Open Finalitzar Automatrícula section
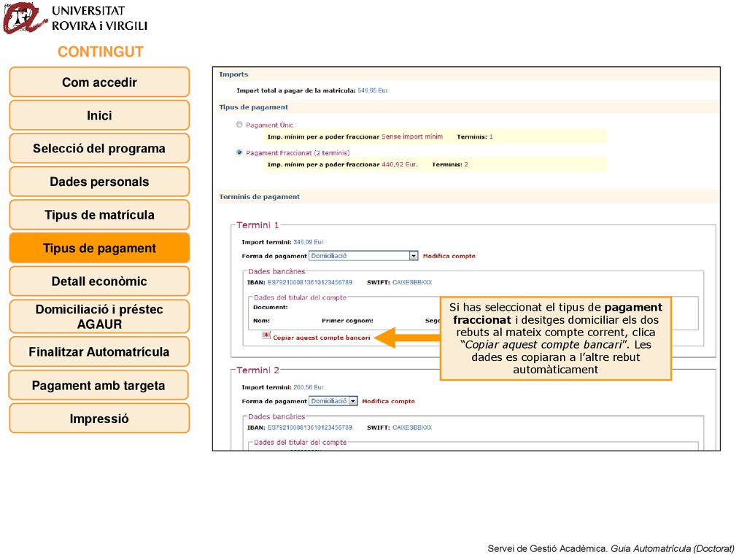Image resolution: width=747 pixels, height=560 pixels. [99, 352]
